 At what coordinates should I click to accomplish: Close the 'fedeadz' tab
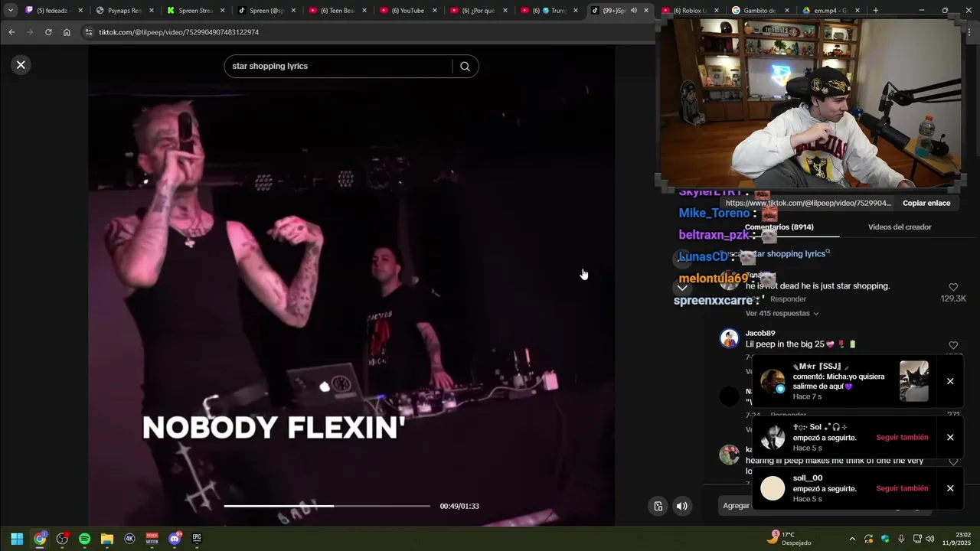pos(80,11)
